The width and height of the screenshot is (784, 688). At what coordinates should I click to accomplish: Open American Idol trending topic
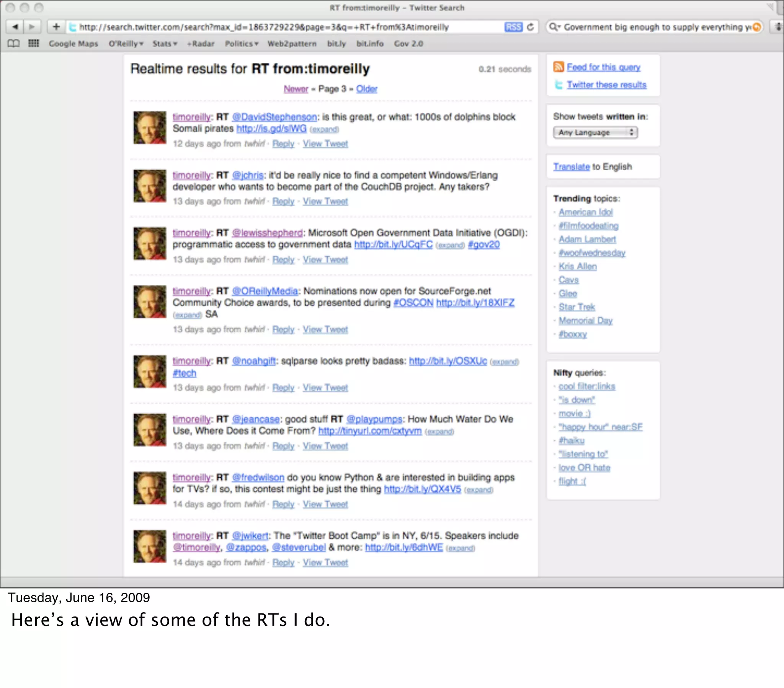pyautogui.click(x=586, y=212)
